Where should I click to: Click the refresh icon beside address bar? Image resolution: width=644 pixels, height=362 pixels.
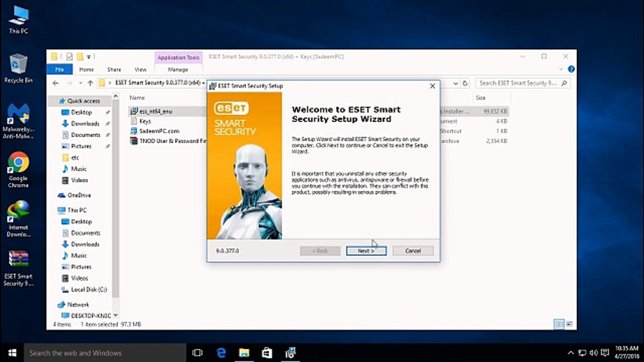tap(465, 83)
